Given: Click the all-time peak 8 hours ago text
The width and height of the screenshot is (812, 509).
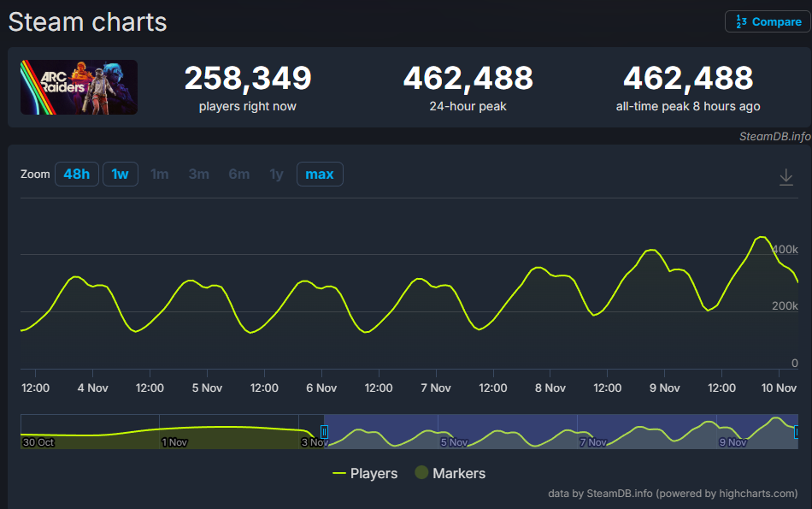Looking at the screenshot, I should [x=688, y=106].
